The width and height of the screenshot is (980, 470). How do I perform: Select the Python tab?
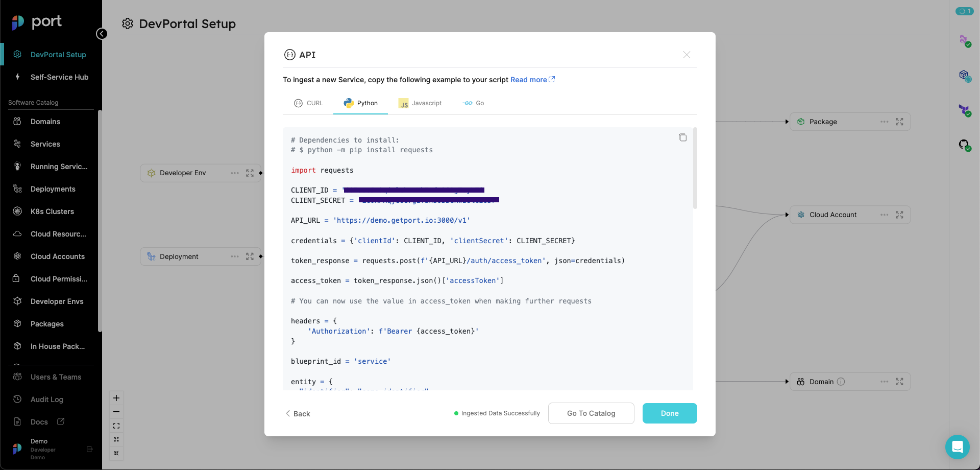(360, 103)
